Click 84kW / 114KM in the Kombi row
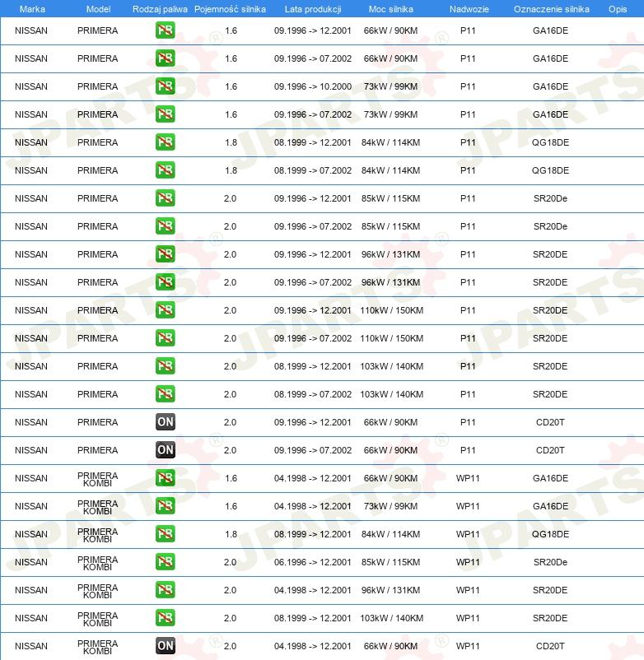The height and width of the screenshot is (660, 644). (x=390, y=534)
